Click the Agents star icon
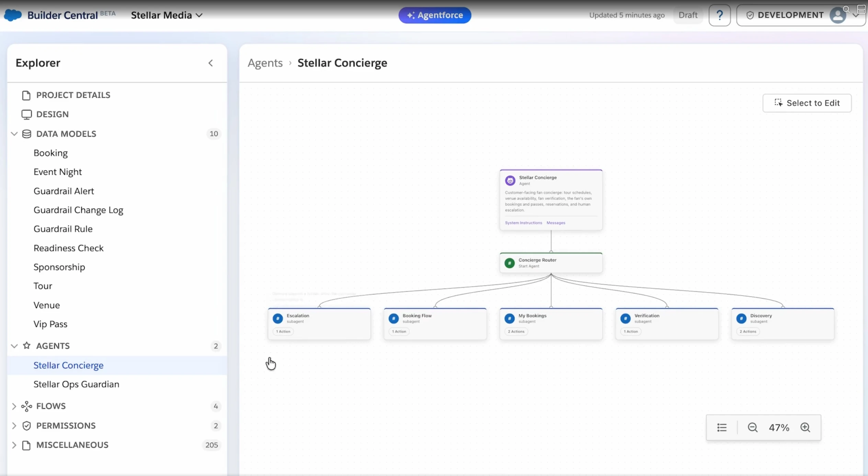Image resolution: width=868 pixels, height=476 pixels. [x=26, y=345]
